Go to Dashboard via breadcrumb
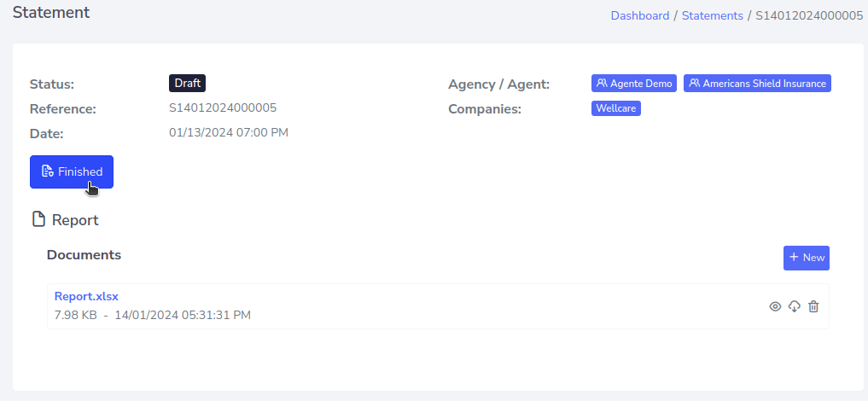 point(639,15)
